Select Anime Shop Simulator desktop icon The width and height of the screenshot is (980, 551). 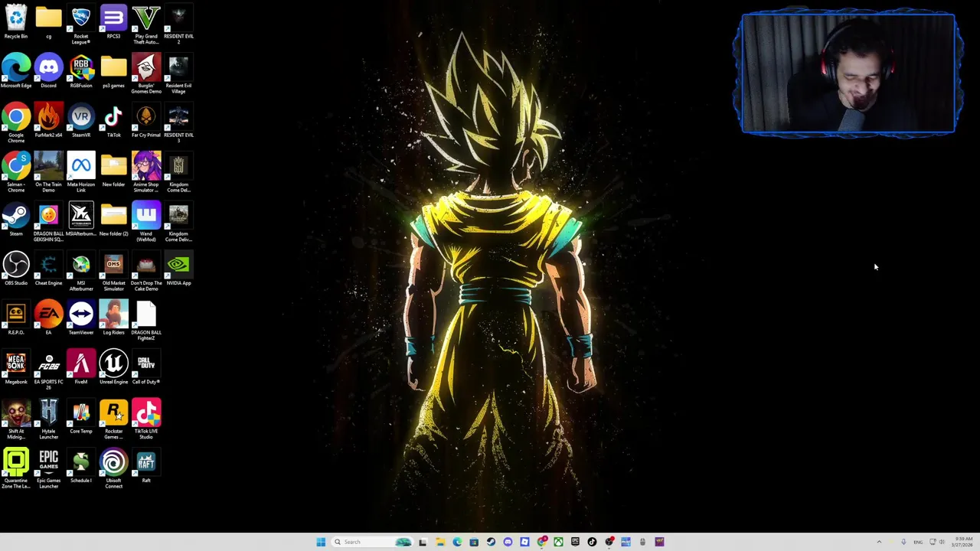[x=146, y=173]
